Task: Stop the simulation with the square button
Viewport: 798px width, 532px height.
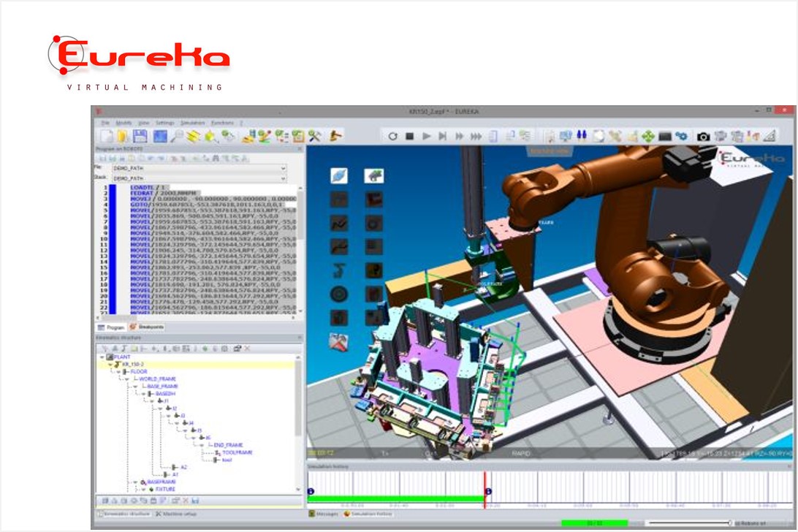Action: 410,137
